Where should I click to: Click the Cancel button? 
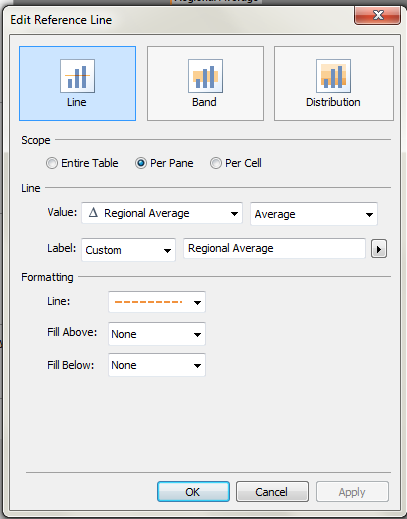pos(272,492)
